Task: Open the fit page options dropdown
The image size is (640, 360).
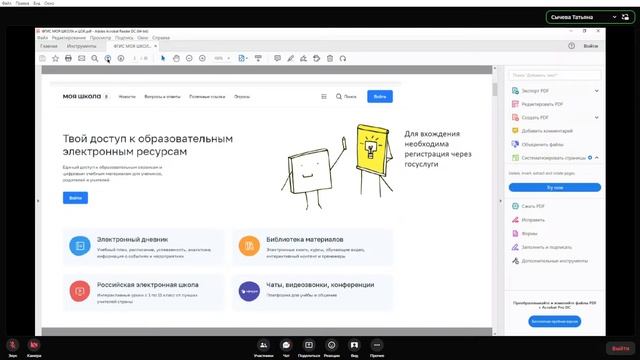Action: click(x=243, y=58)
